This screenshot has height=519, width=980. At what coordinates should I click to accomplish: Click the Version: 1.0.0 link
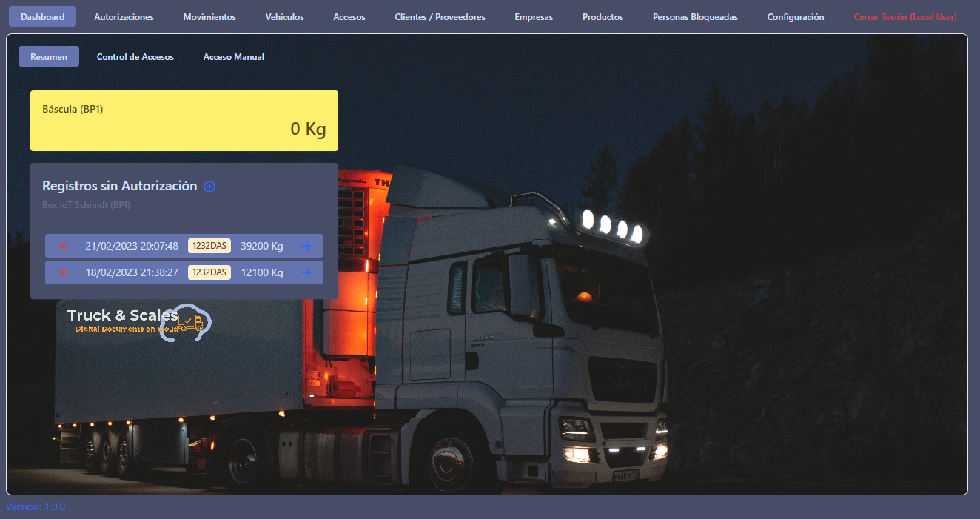tap(36, 507)
